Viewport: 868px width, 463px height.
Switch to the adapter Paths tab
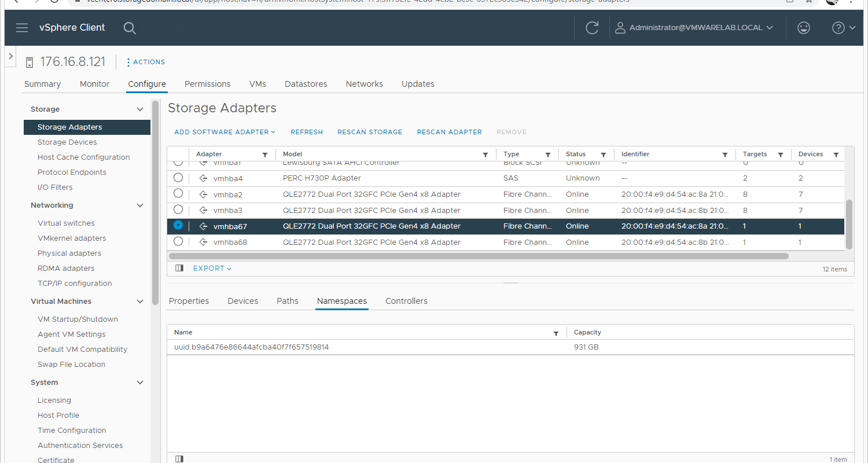click(x=288, y=301)
